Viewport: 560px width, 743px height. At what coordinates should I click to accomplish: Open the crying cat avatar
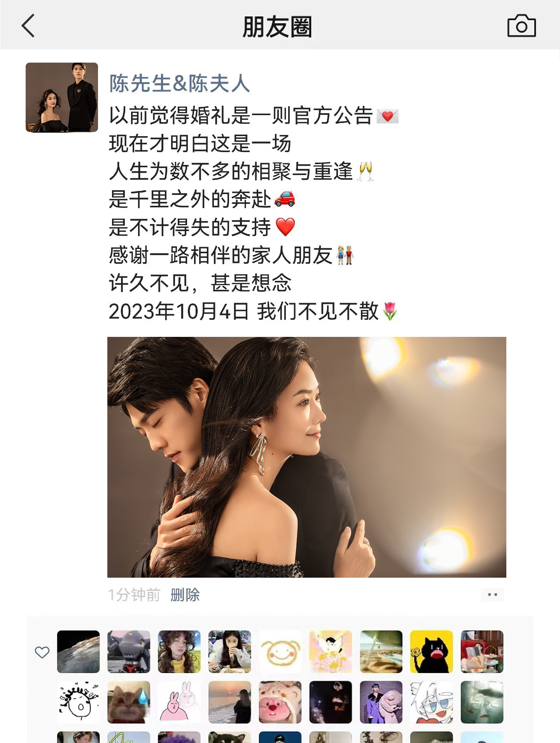point(129,702)
